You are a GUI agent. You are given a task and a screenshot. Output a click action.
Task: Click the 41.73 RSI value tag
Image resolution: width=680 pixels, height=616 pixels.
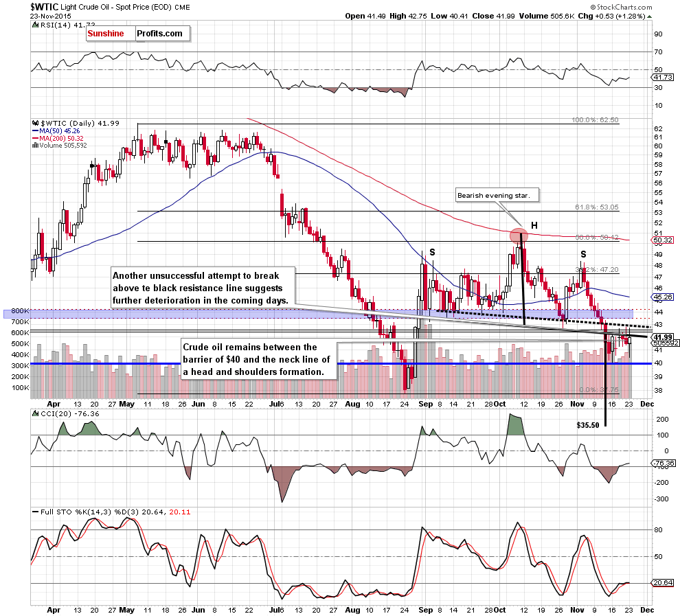coord(663,77)
